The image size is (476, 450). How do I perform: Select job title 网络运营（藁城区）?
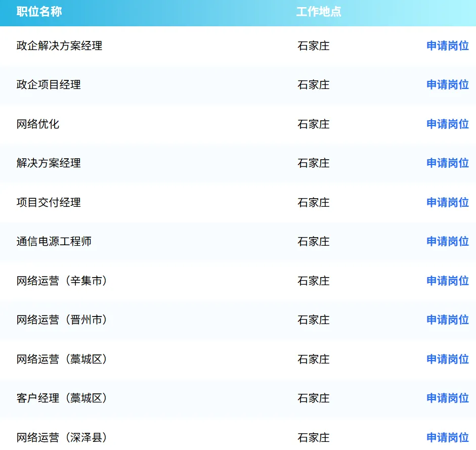tap(62, 359)
